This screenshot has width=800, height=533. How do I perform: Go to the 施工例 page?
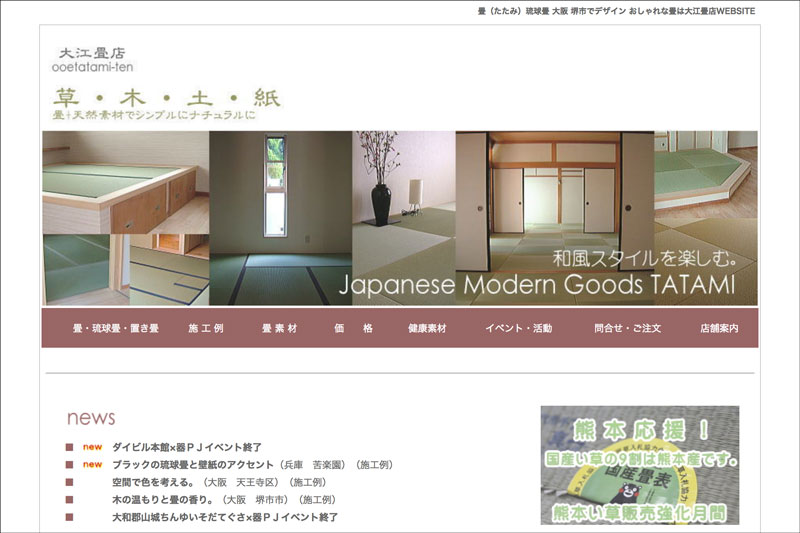(205, 328)
